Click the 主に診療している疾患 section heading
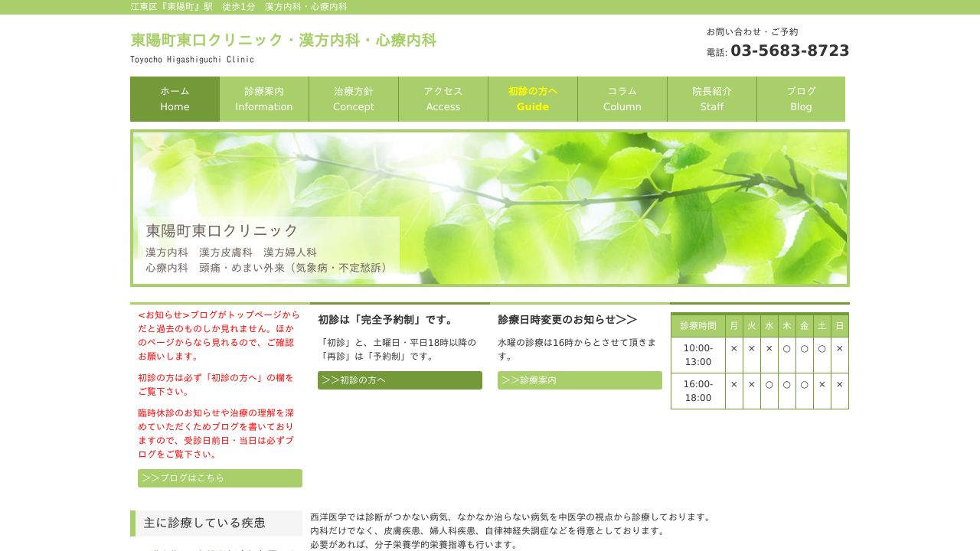 coord(204,523)
